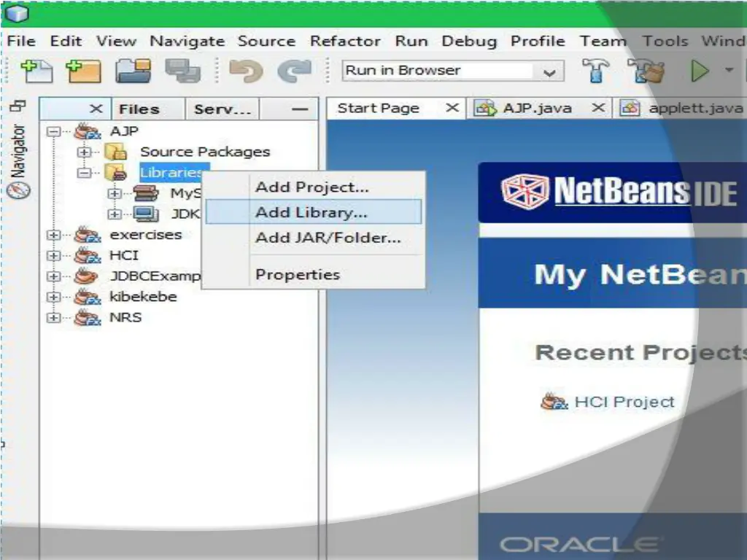Open the File menu

click(21, 41)
